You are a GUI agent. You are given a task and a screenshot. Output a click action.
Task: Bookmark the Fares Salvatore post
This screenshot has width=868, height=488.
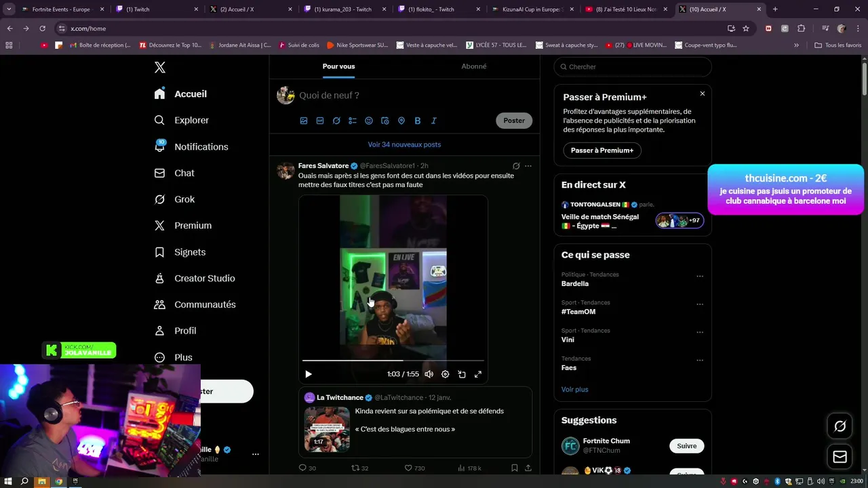pyautogui.click(x=515, y=468)
